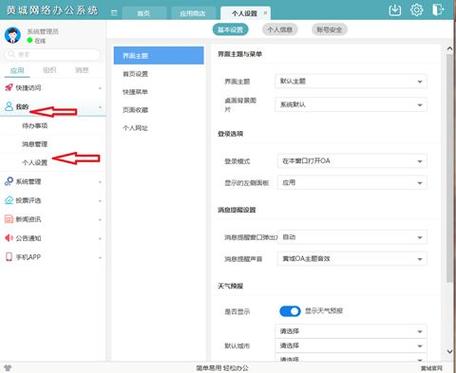
Task: Click the logout door icon at top right
Action: point(438,9)
